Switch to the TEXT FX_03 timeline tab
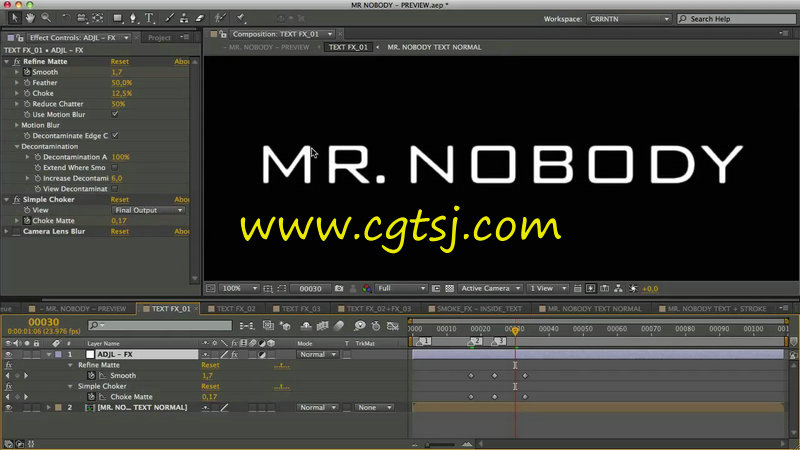Image resolution: width=800 pixels, height=450 pixels. click(x=301, y=309)
